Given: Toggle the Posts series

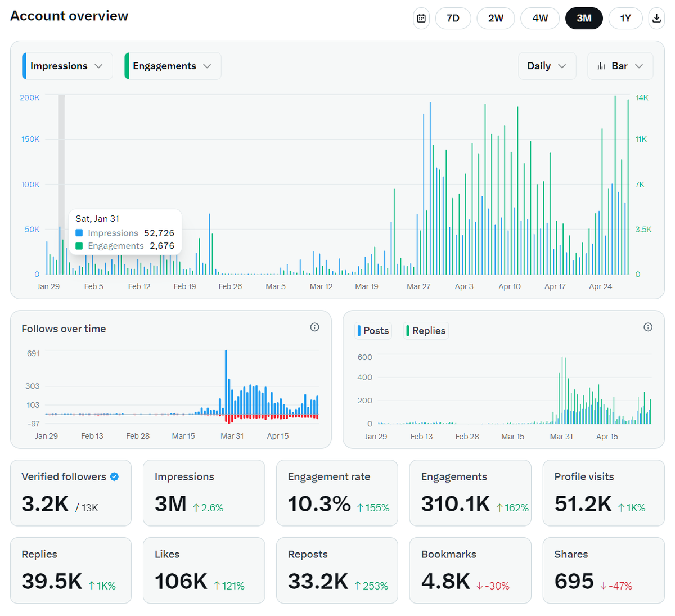Looking at the screenshot, I should click(373, 331).
